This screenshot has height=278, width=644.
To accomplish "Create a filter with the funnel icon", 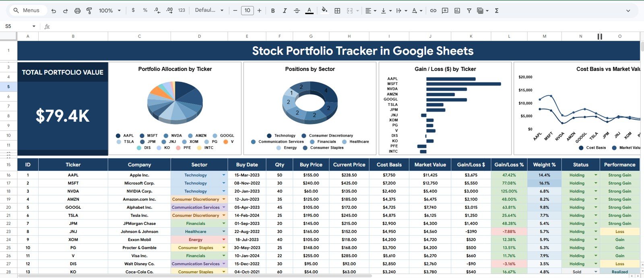I will (469, 11).
